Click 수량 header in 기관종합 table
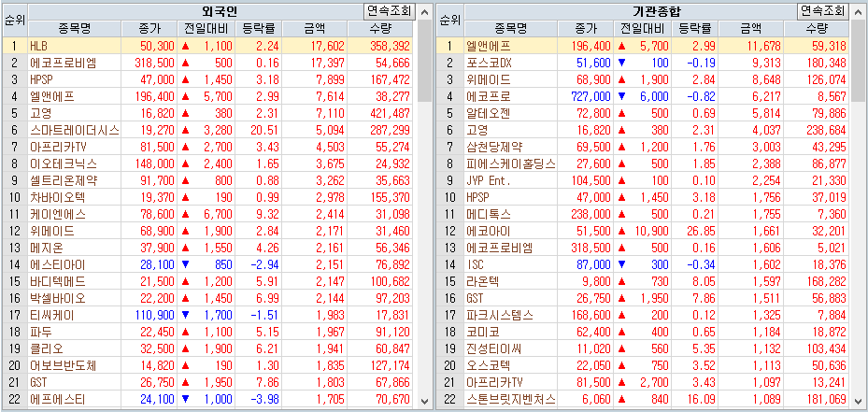This screenshot has width=868, height=412. (817, 29)
